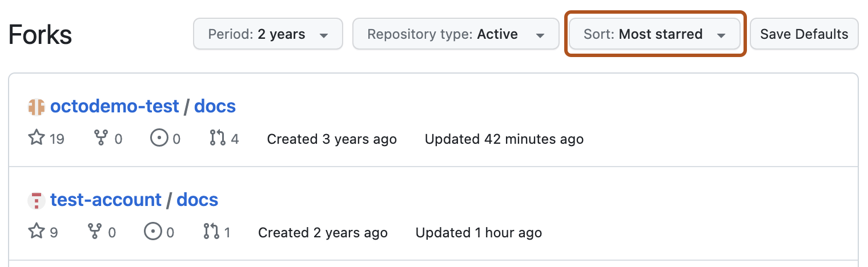Viewport: 868px width, 267px height.
Task: Click the fork icon for octodemo-test/docs
Action: click(x=101, y=139)
